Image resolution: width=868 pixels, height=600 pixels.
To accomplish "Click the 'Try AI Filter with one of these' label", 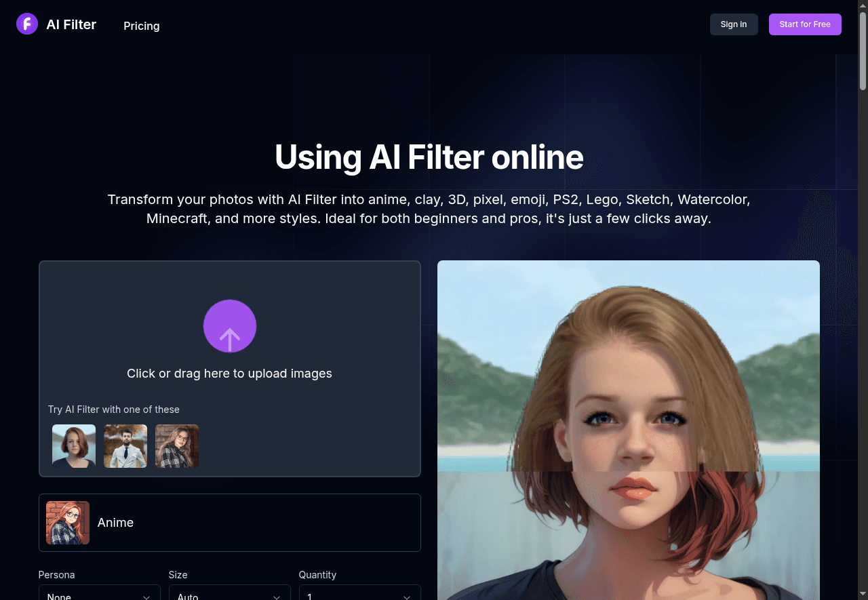I will pyautogui.click(x=113, y=409).
